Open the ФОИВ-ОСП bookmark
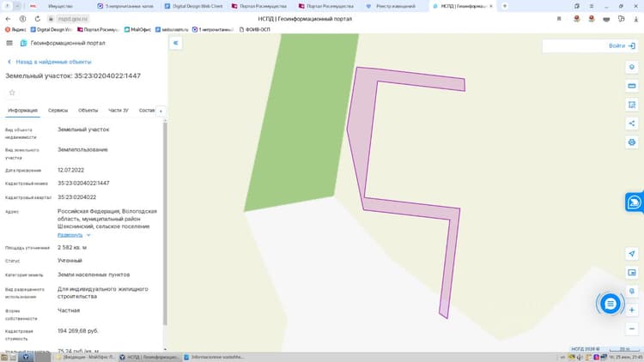The height and width of the screenshot is (362, 644). tap(255, 29)
